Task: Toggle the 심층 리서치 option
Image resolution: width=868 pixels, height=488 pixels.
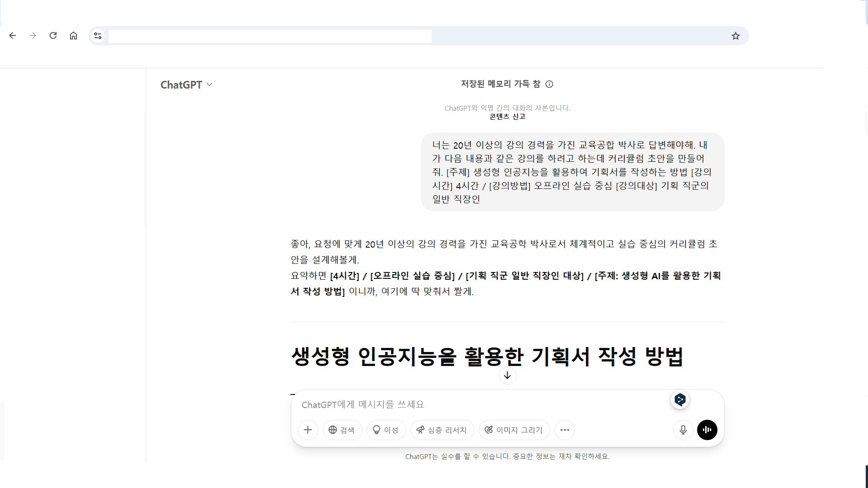Action: (x=442, y=430)
